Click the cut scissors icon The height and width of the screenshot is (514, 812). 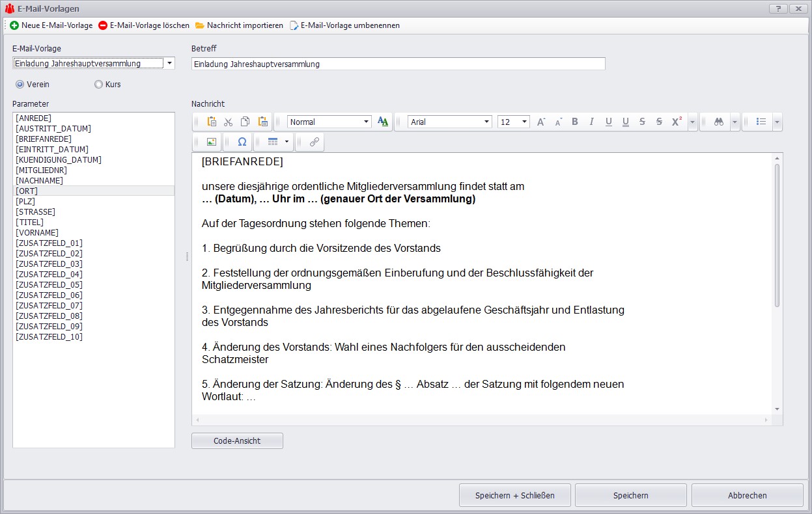[228, 122]
